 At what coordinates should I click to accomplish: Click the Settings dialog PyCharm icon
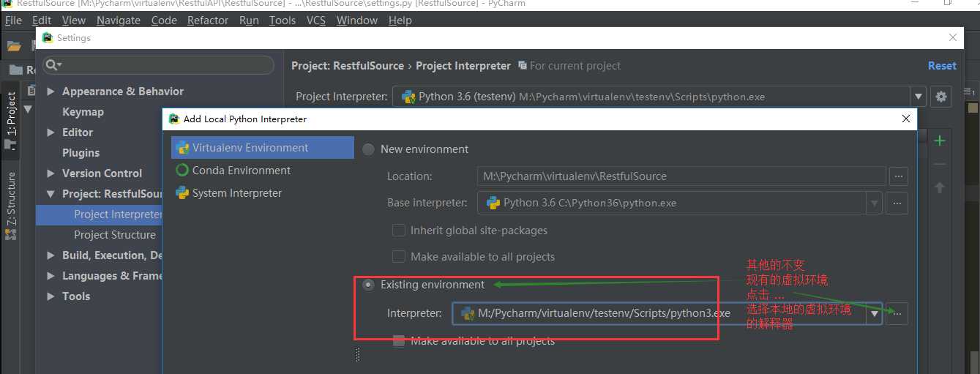tap(48, 38)
